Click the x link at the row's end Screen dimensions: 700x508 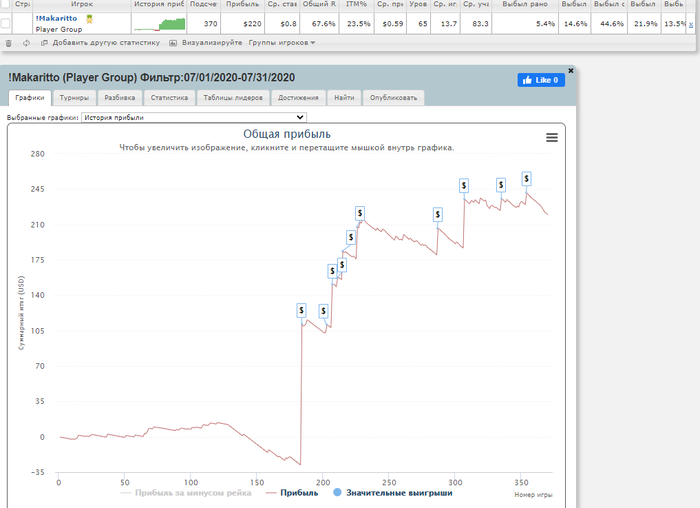691,25
